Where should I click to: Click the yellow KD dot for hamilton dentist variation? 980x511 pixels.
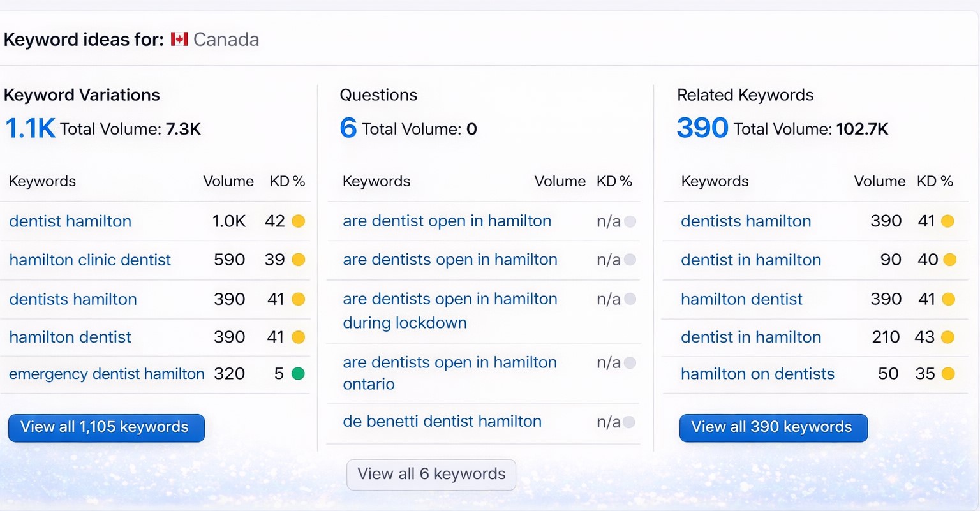(x=299, y=337)
